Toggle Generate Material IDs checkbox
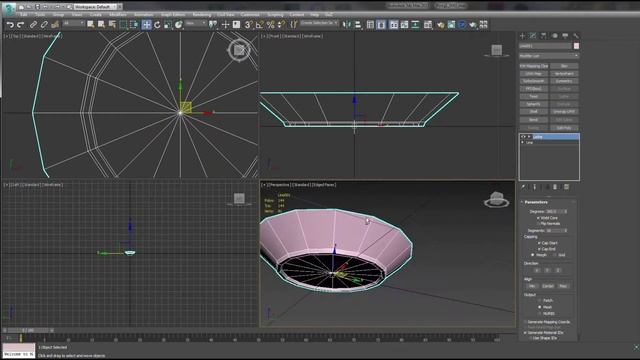The image size is (640, 360). coord(525,333)
